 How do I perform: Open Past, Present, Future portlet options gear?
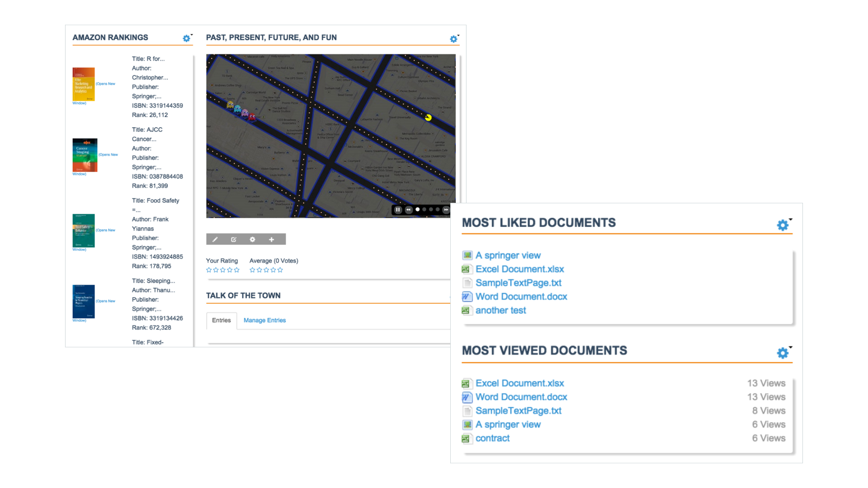[453, 39]
